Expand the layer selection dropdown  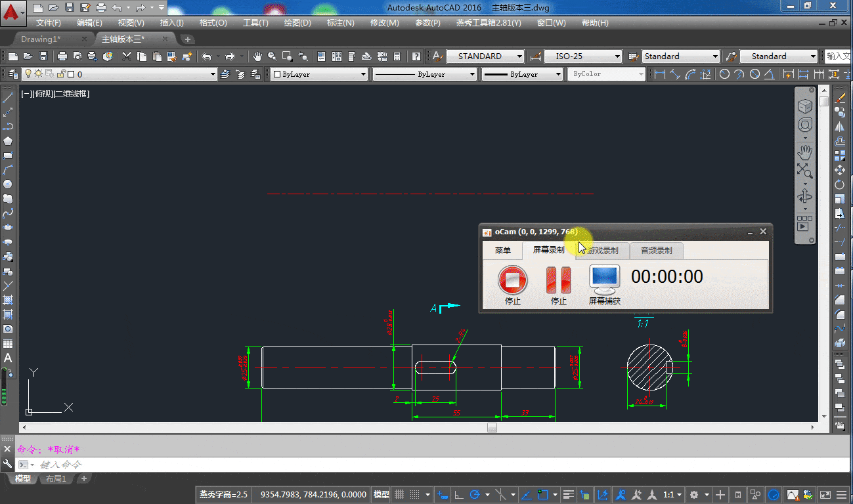213,75
